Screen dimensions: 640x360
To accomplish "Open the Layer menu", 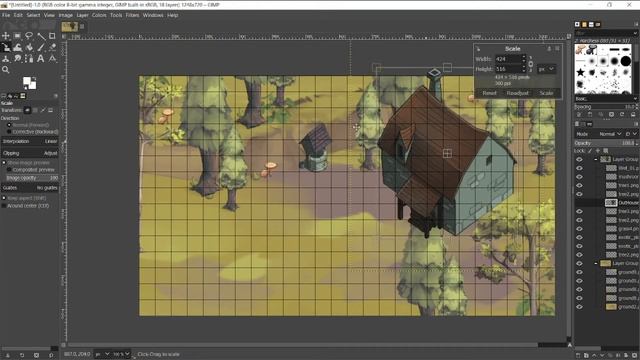I will pyautogui.click(x=82, y=15).
